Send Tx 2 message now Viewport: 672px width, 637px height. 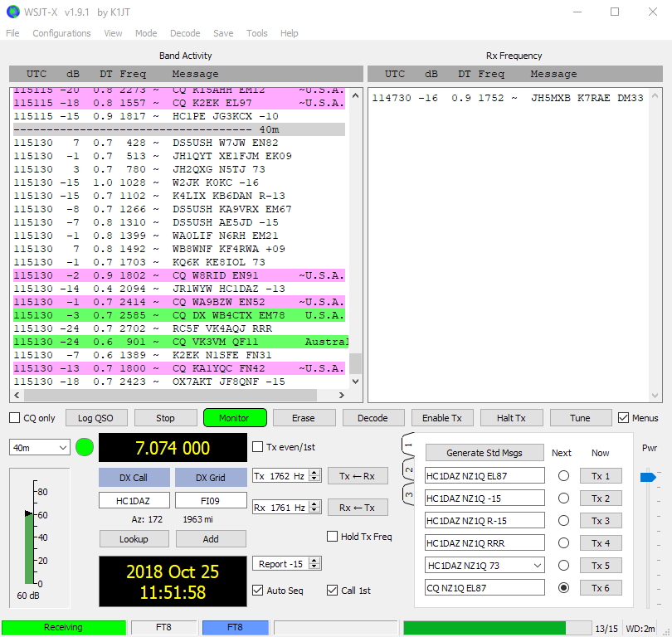point(601,498)
